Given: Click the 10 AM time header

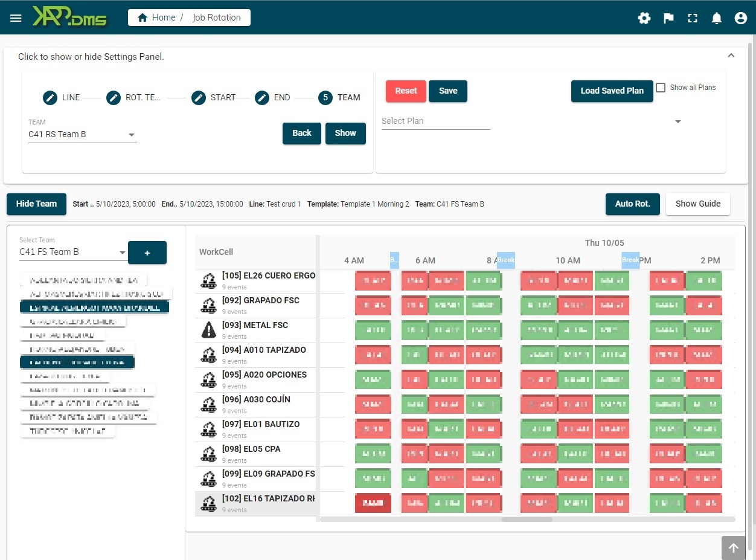Looking at the screenshot, I should pos(568,260).
